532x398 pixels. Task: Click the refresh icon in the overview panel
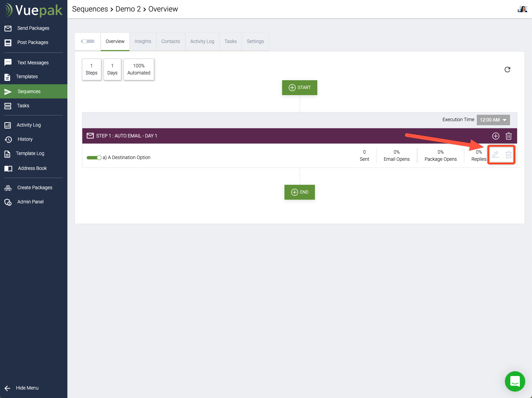[507, 70]
